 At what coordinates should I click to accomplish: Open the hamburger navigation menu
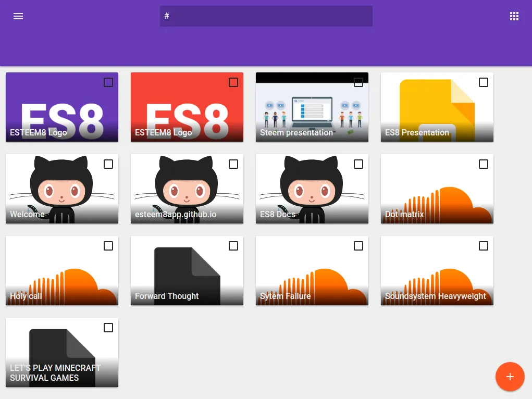(x=18, y=16)
